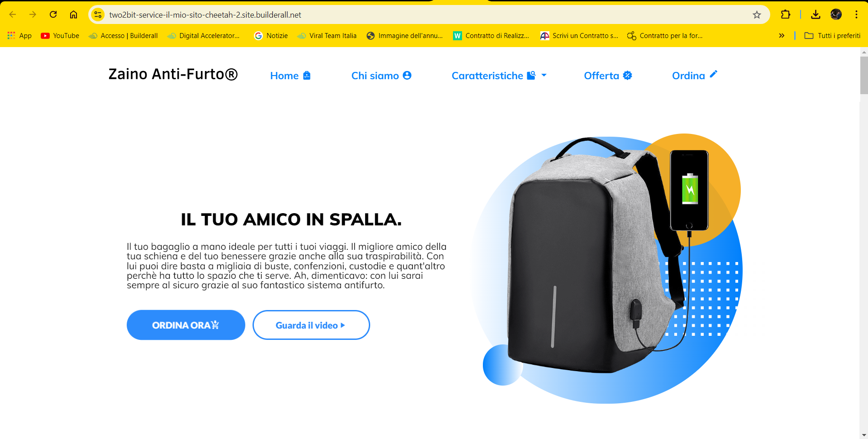
Task: Click the browser reload icon
Action: [53, 14]
